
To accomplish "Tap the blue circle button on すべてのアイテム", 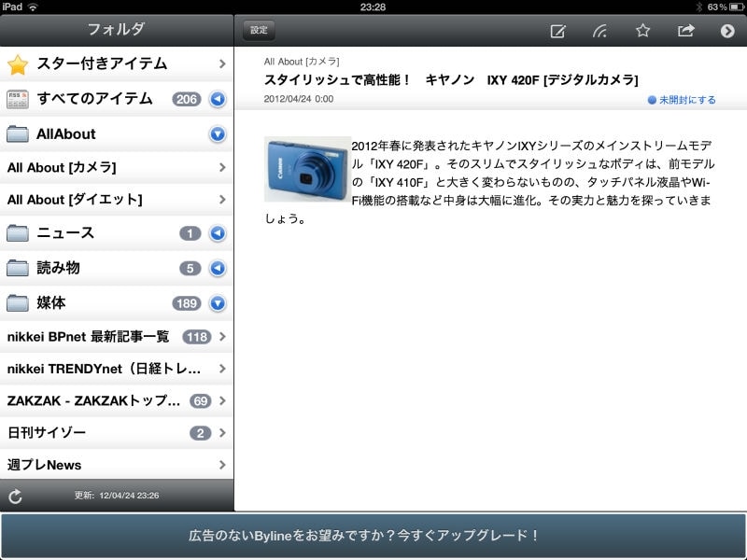I will [x=217, y=97].
